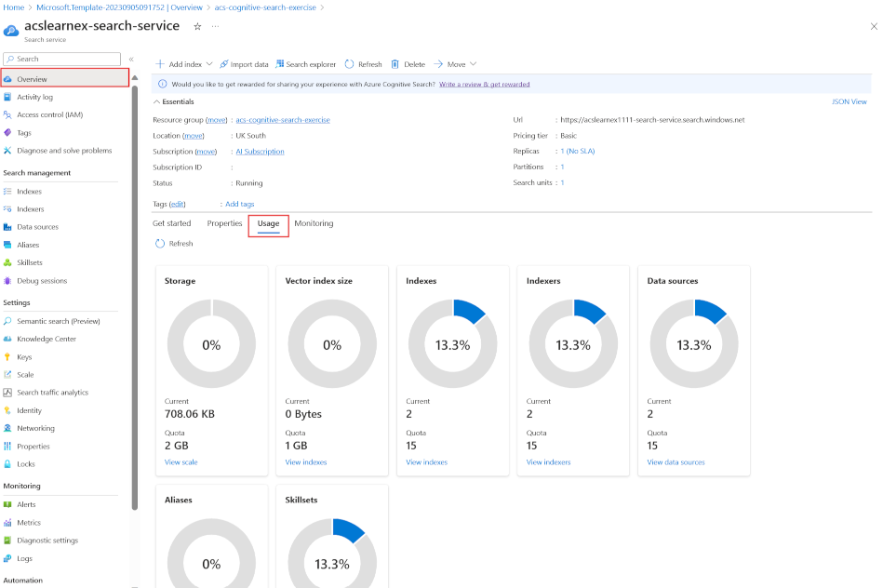The image size is (883, 588).
Task: Click inside the sidebar Search field
Action: coord(62,60)
